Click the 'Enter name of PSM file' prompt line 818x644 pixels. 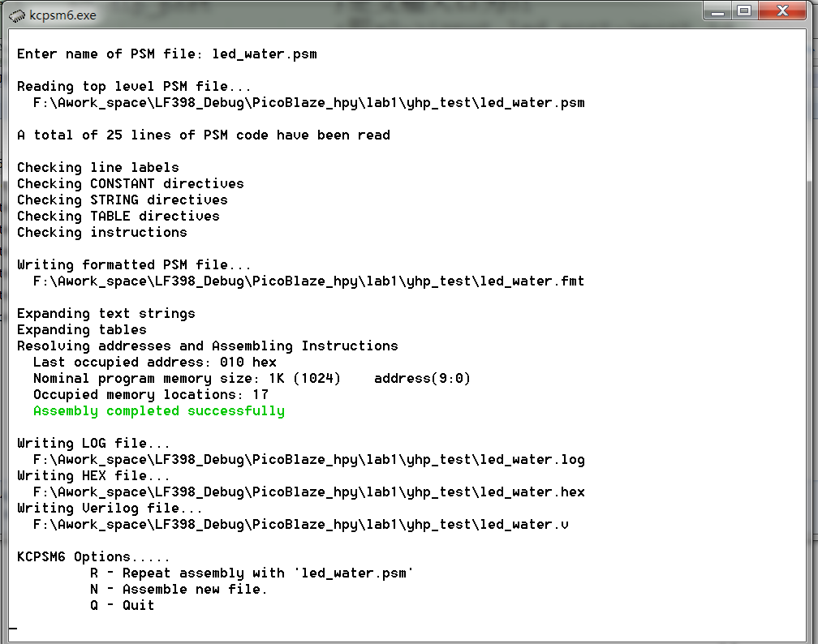pyautogui.click(x=167, y=54)
